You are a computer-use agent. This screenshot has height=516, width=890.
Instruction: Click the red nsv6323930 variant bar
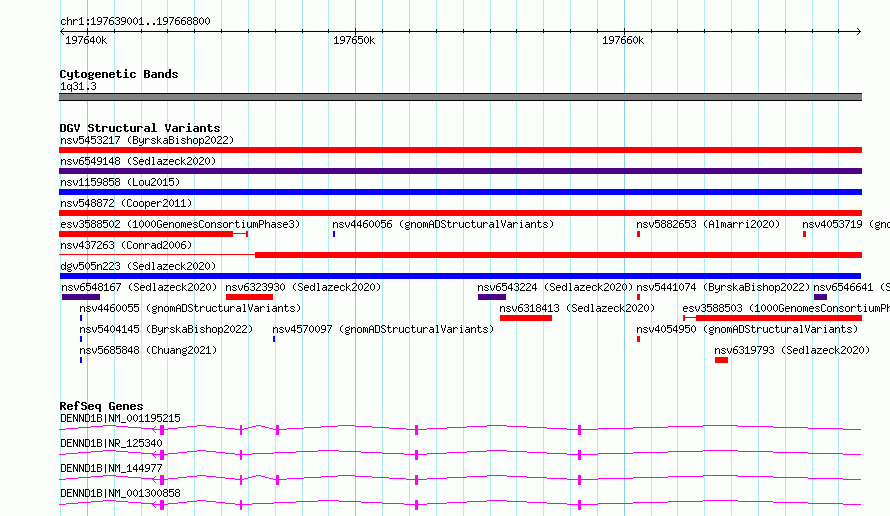249,297
